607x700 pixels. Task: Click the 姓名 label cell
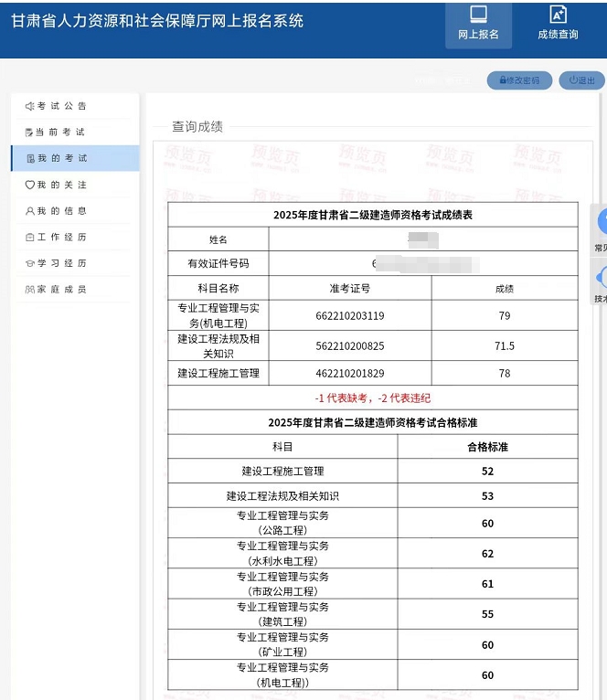click(x=218, y=239)
